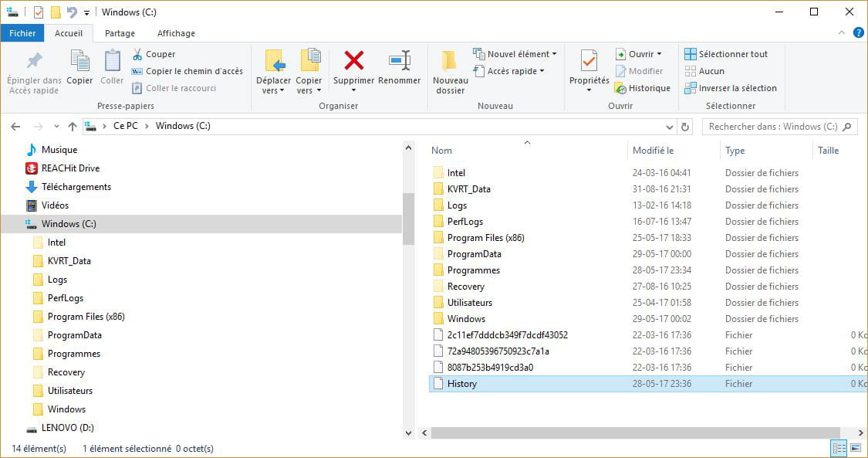Refresh the current folder view

point(685,126)
